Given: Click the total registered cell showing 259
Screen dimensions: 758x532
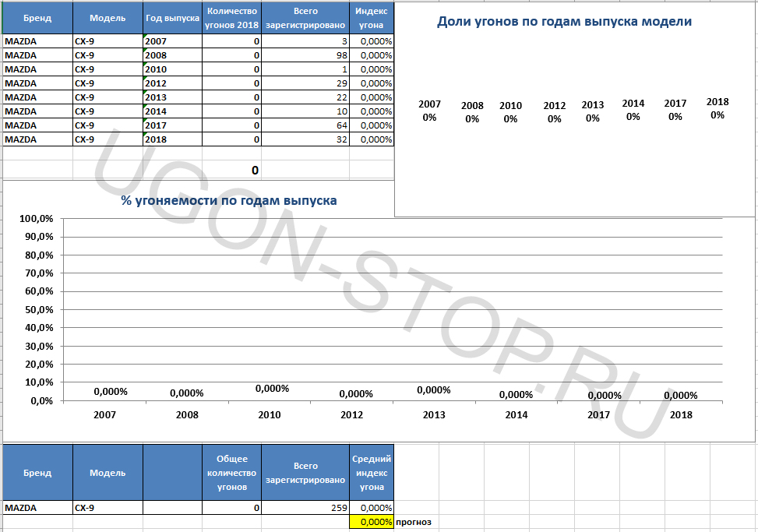Looking at the screenshot, I should 305,508.
